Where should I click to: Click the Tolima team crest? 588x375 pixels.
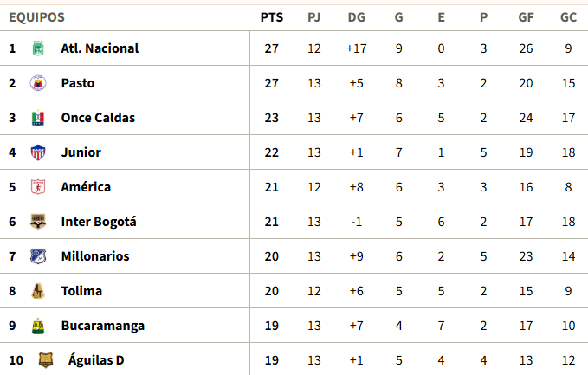tap(37, 291)
